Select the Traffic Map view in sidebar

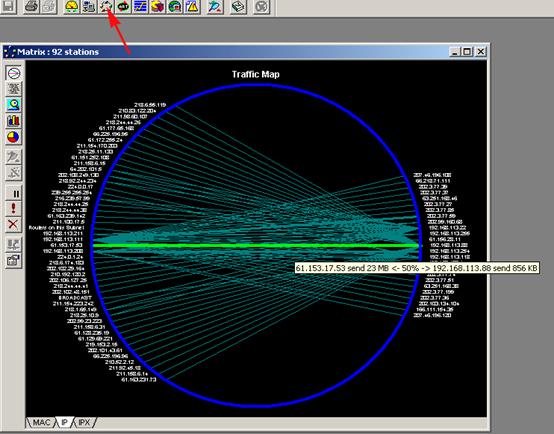pyautogui.click(x=13, y=73)
